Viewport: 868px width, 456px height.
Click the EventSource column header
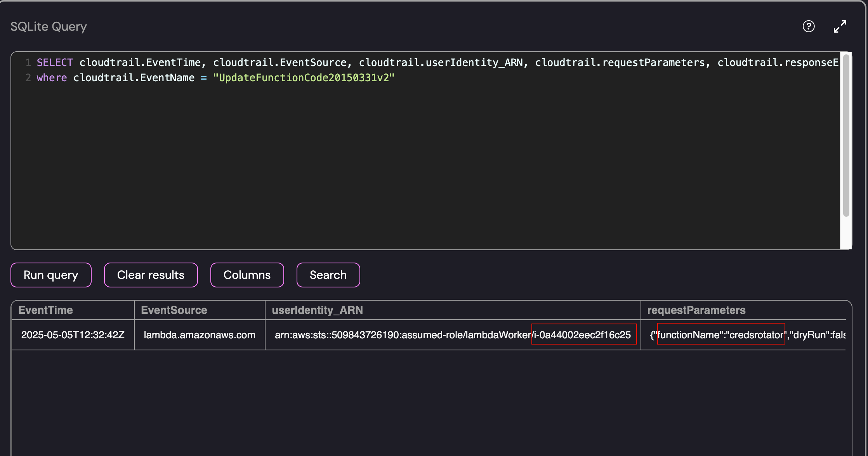[x=174, y=310]
